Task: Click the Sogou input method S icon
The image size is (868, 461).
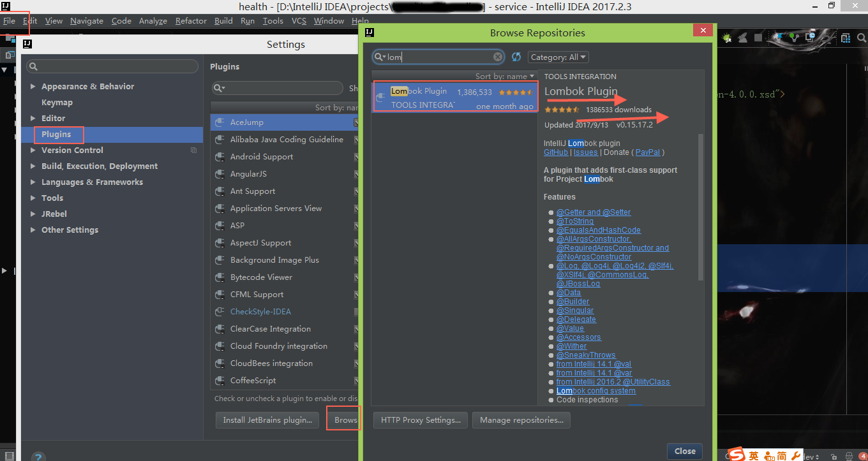Action: (x=737, y=455)
